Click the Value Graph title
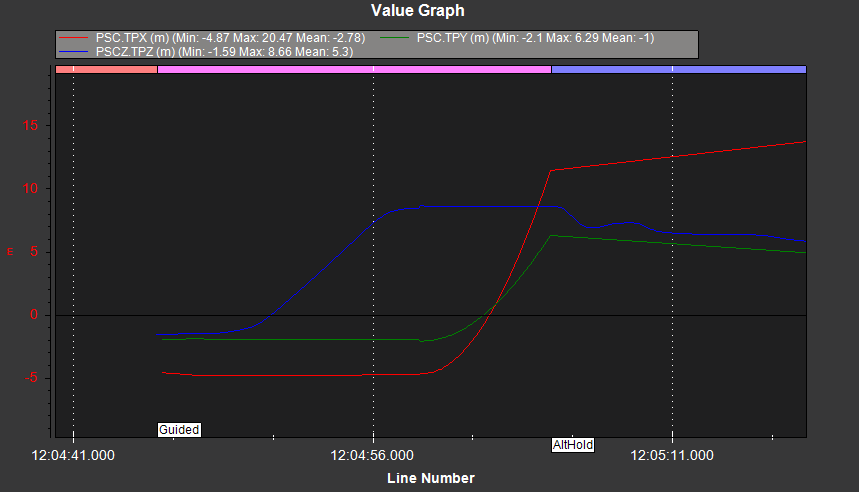Viewport: 859px width, 492px height. point(417,10)
